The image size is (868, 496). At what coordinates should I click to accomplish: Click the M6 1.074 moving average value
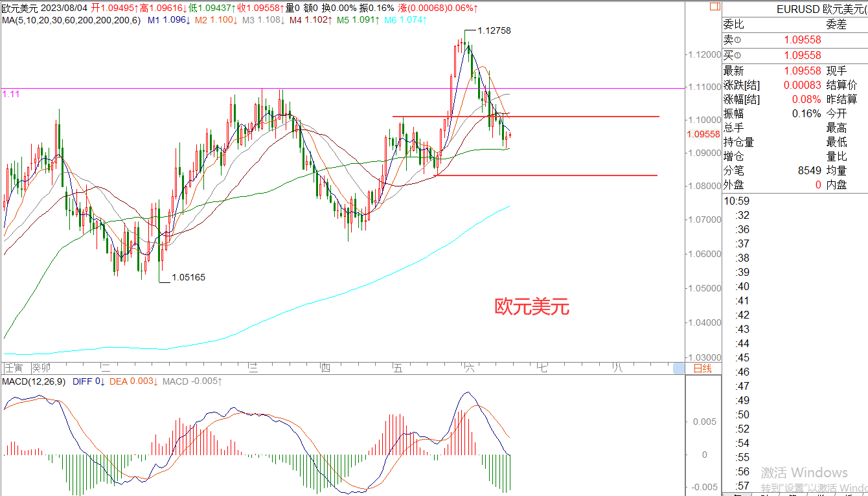click(405, 20)
